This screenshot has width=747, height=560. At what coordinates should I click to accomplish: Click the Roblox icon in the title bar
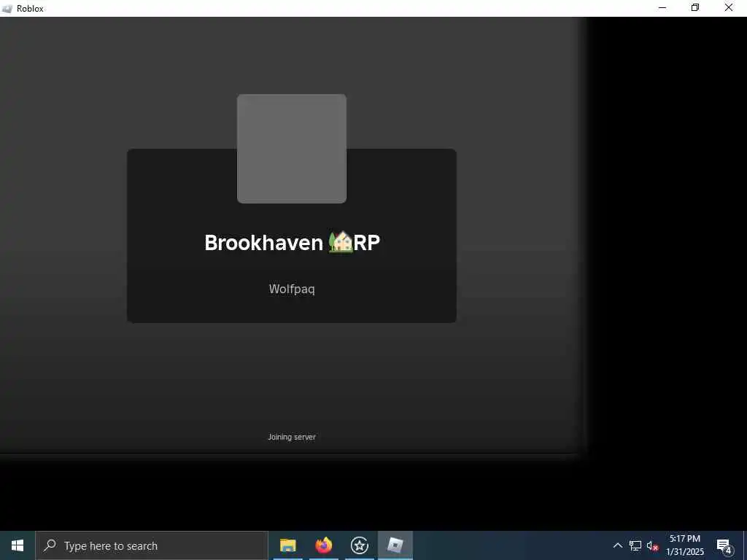pos(7,9)
